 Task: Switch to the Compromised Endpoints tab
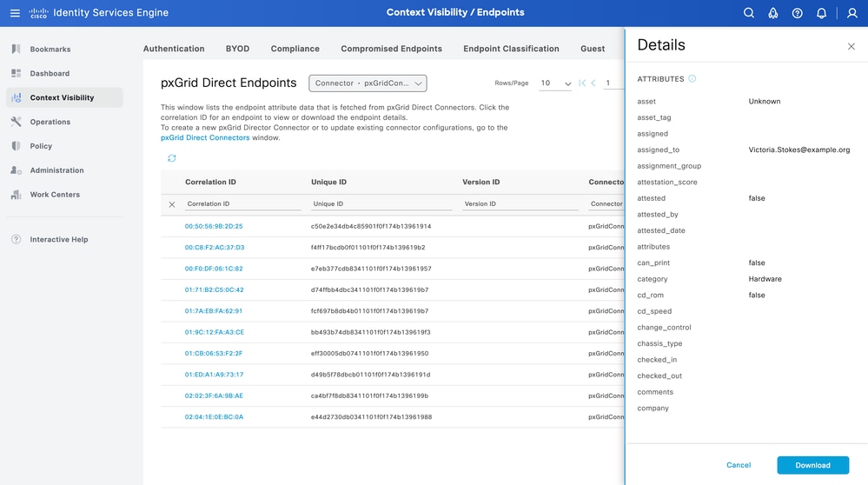[x=391, y=49]
